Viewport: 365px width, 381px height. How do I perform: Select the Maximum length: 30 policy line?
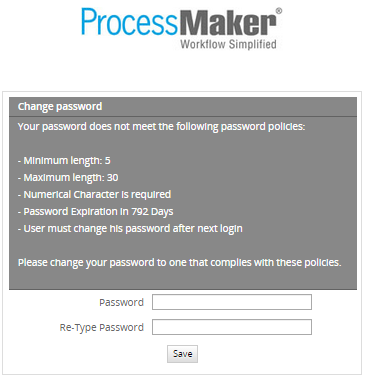pyautogui.click(x=68, y=178)
